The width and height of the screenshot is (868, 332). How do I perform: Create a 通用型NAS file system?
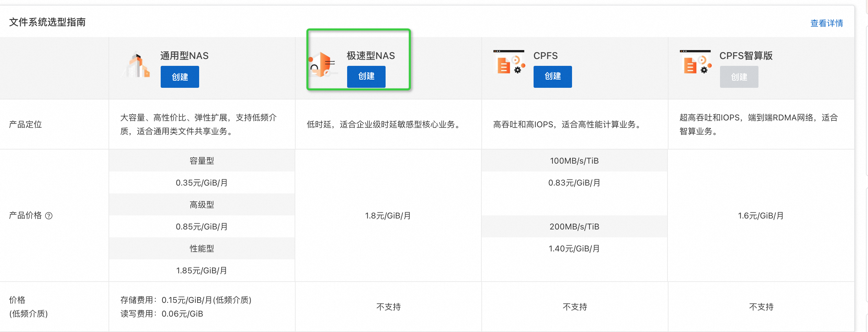180,77
